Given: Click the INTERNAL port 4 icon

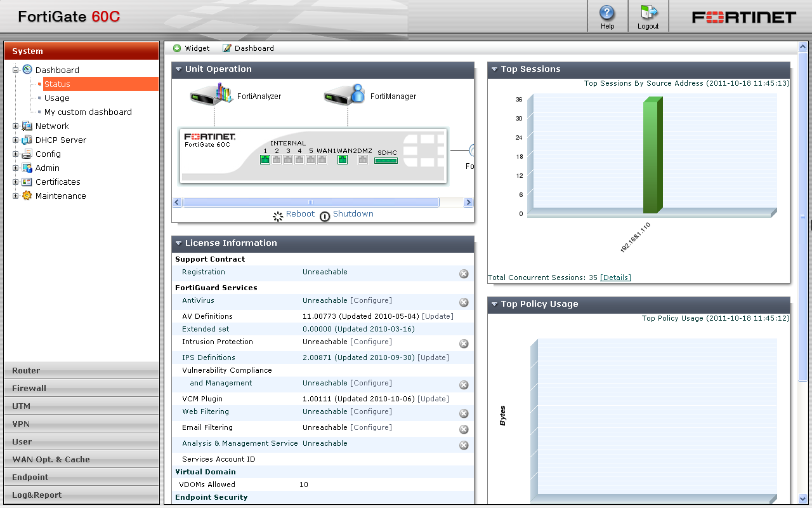Looking at the screenshot, I should coord(299,160).
